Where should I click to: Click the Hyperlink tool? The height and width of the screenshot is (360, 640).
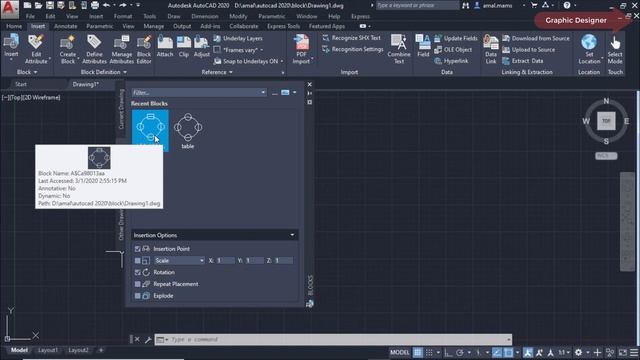click(x=451, y=61)
